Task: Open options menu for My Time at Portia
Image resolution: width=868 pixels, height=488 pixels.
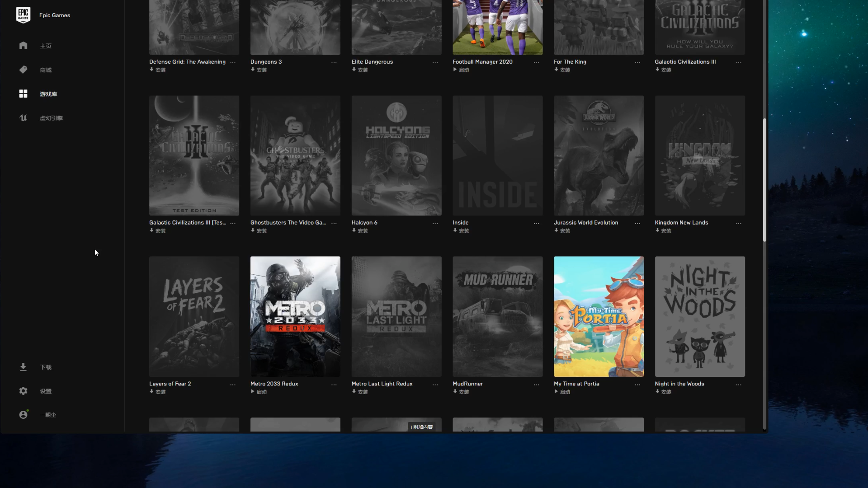Action: point(637,385)
